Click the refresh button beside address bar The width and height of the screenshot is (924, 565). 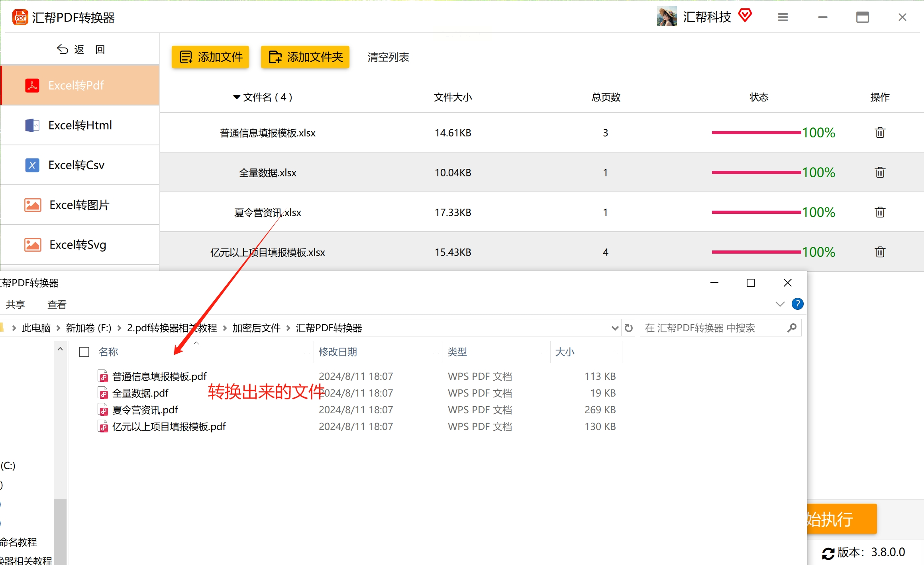pyautogui.click(x=628, y=328)
